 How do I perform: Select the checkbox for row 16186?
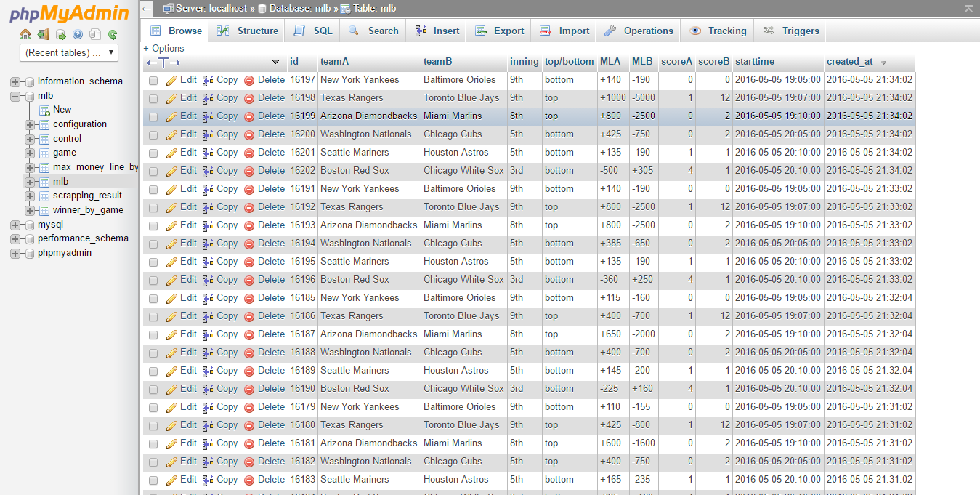[x=153, y=317]
